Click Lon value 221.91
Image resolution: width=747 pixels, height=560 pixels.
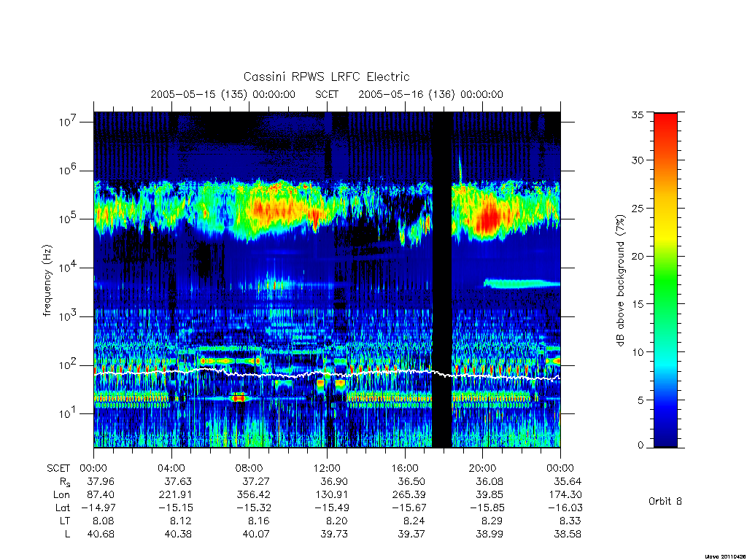175,495
